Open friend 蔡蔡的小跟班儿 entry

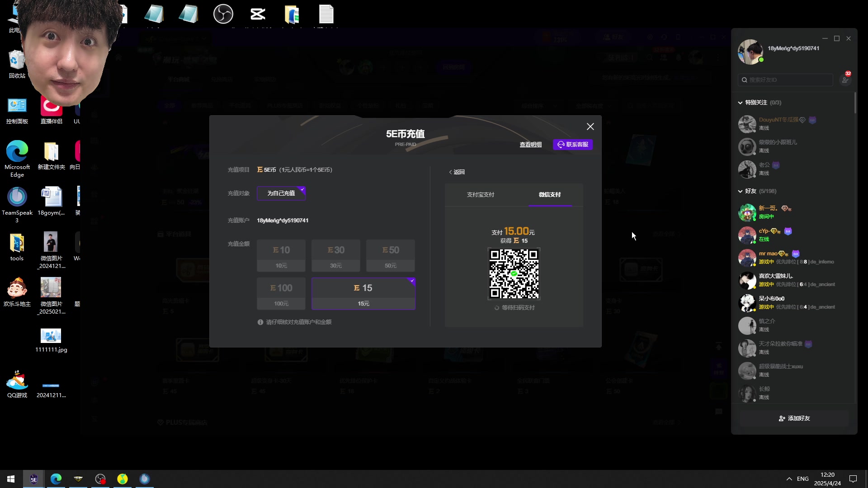pos(793,146)
